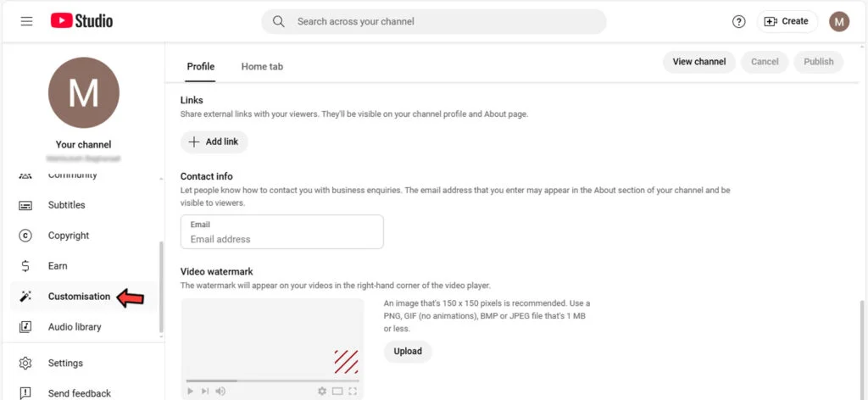
Task: Open the Create dropdown button
Action: 786,22
